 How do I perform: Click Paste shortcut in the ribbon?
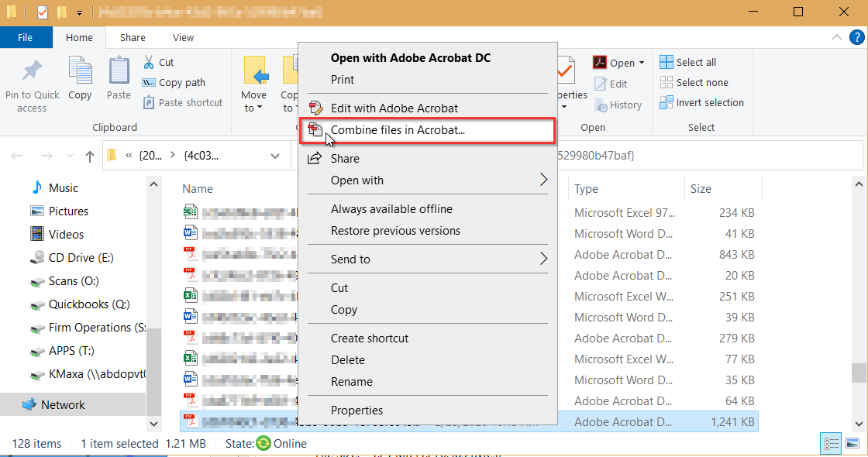tap(183, 102)
